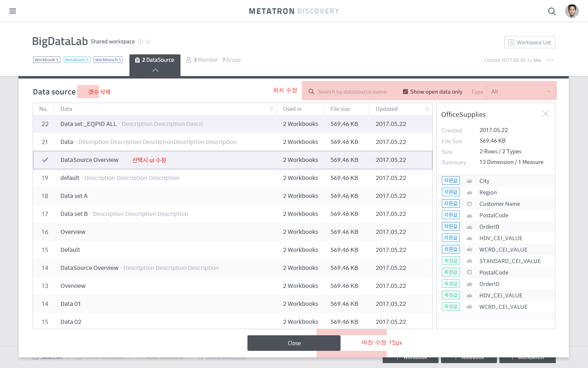Select the Data 01 row
The height and width of the screenshot is (368, 588).
[x=233, y=304]
